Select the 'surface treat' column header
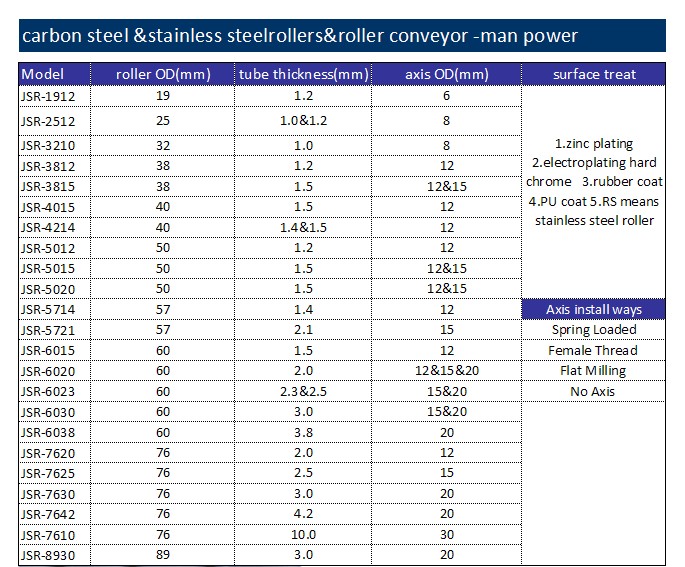The height and width of the screenshot is (567, 685). click(x=594, y=74)
